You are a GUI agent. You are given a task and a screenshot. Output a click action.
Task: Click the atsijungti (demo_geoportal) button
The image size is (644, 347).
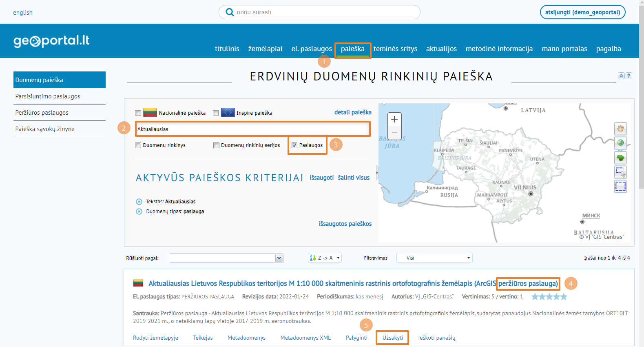coord(582,12)
